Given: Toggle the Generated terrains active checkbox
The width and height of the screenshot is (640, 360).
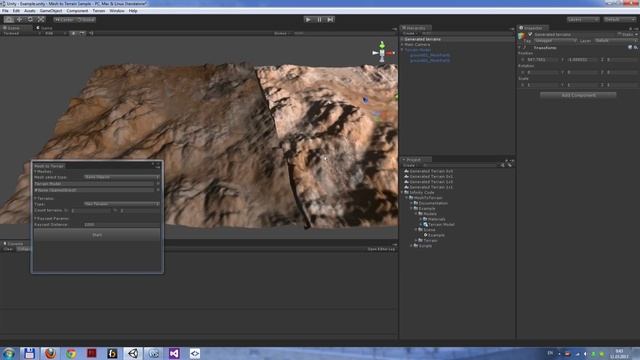Looking at the screenshot, I should coord(530,34).
